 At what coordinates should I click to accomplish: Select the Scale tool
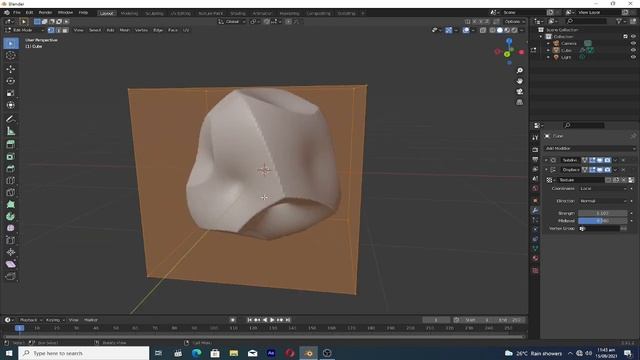(11, 93)
